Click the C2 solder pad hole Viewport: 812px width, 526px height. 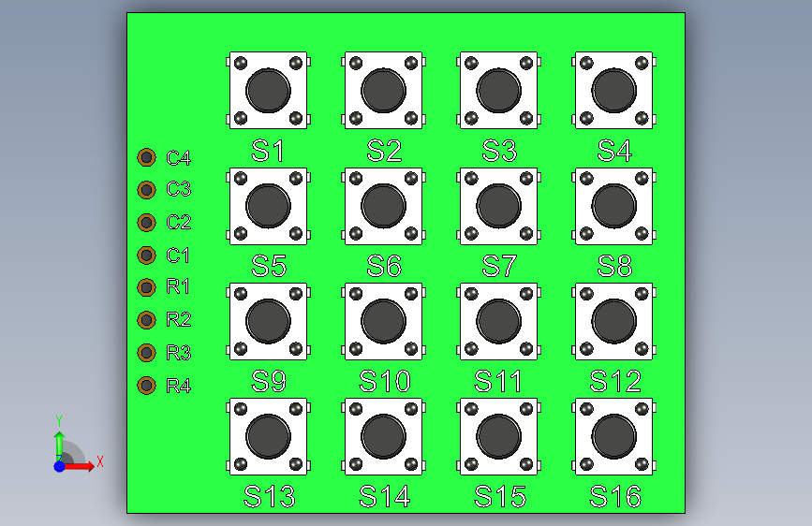point(146,223)
